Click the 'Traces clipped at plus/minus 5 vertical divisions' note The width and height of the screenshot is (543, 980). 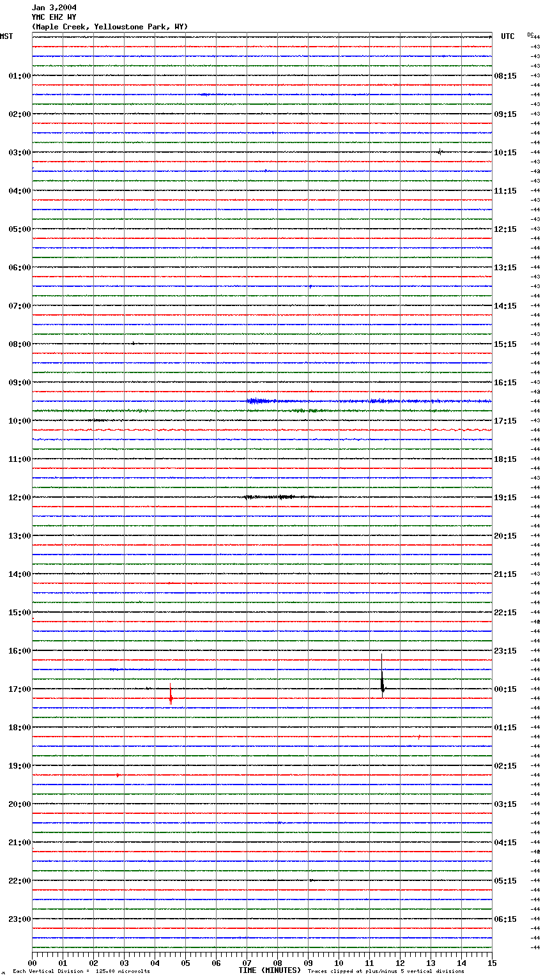386,972
